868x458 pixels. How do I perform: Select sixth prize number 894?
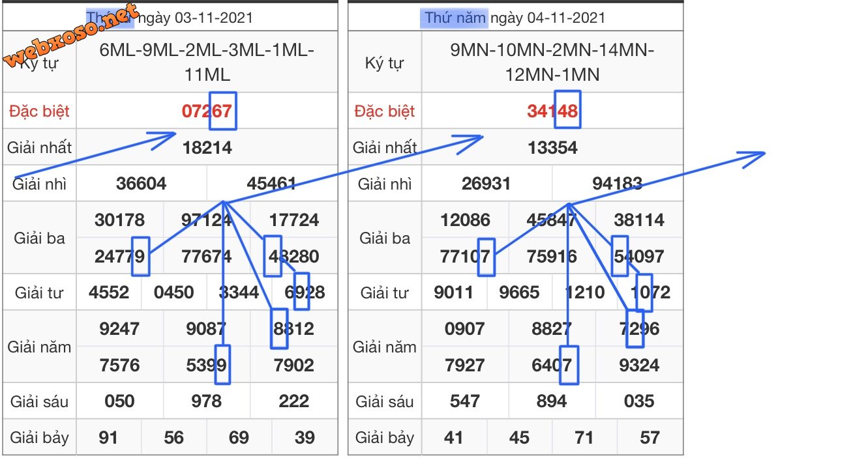pos(552,401)
